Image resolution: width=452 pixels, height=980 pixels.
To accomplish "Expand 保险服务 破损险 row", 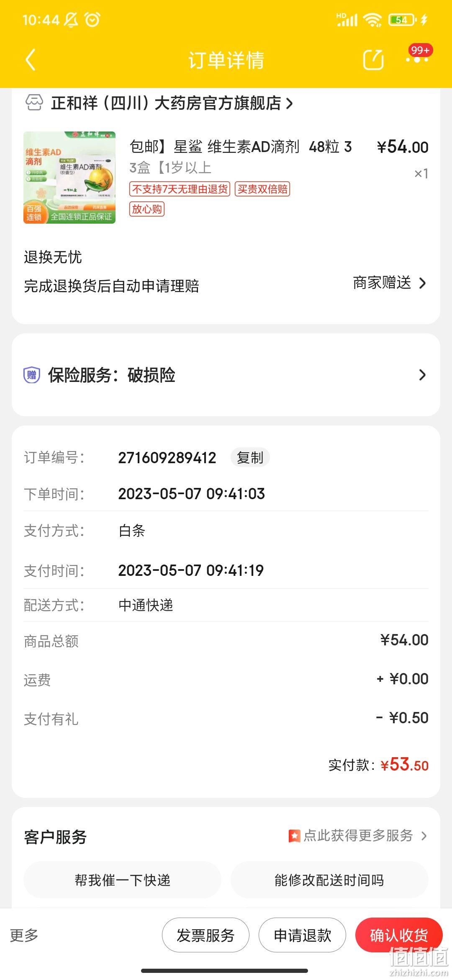I will pyautogui.click(x=226, y=375).
